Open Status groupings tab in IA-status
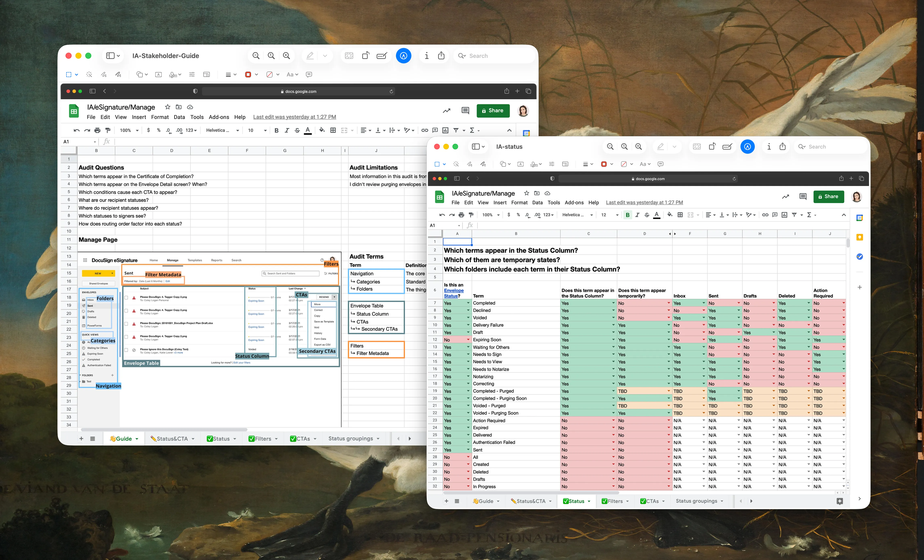 699,501
